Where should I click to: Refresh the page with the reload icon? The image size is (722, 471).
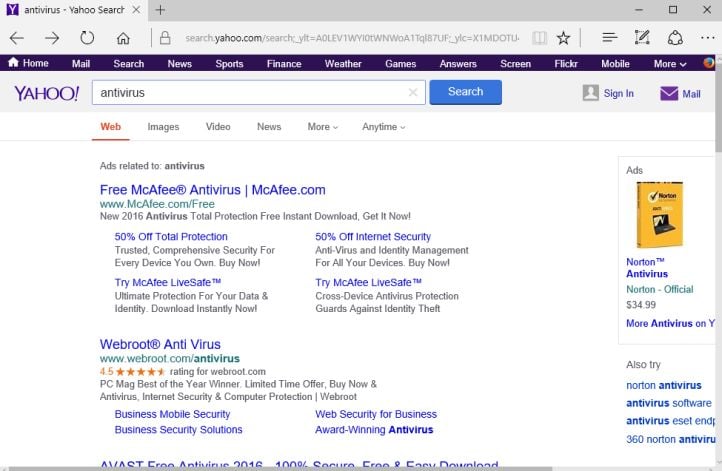[87, 37]
